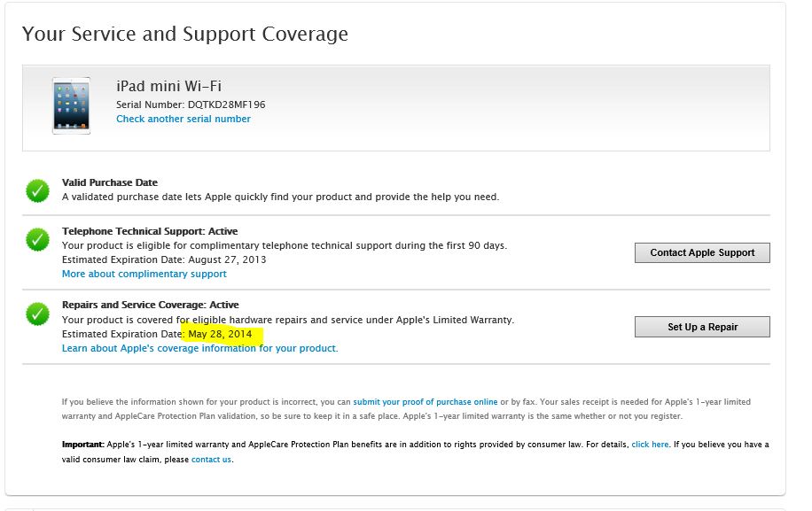The height and width of the screenshot is (511, 812).
Task: Click the green checkmark beside Repairs and Service Coverage
Action: pos(37,313)
